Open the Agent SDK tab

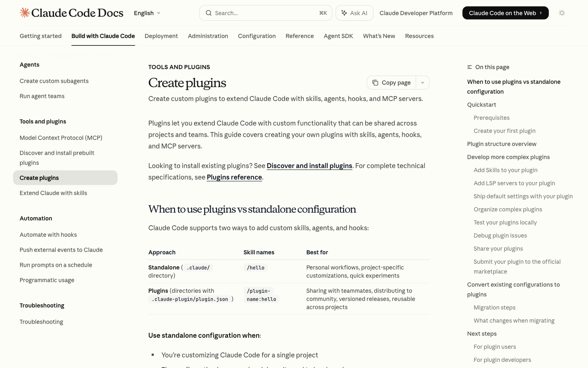point(338,36)
